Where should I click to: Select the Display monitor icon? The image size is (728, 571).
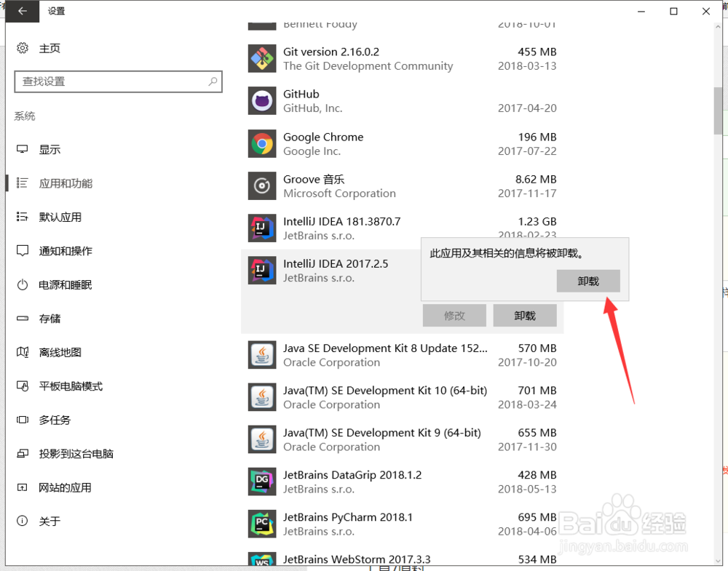(x=23, y=149)
